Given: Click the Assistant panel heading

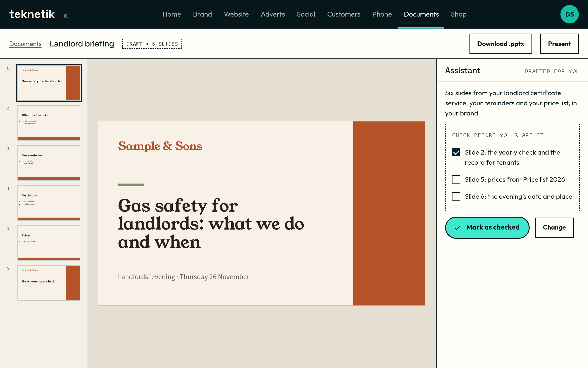Looking at the screenshot, I should pos(463,70).
